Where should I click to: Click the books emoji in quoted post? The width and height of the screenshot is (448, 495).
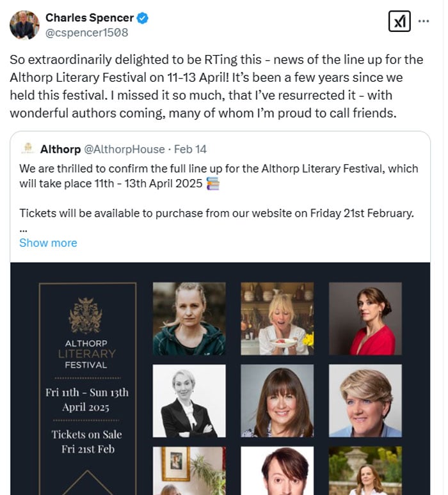click(212, 184)
